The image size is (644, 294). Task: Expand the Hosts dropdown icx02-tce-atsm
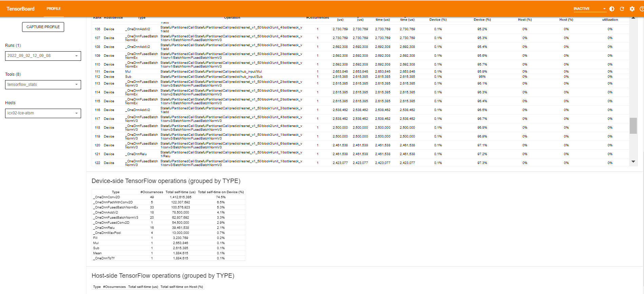tap(43, 113)
